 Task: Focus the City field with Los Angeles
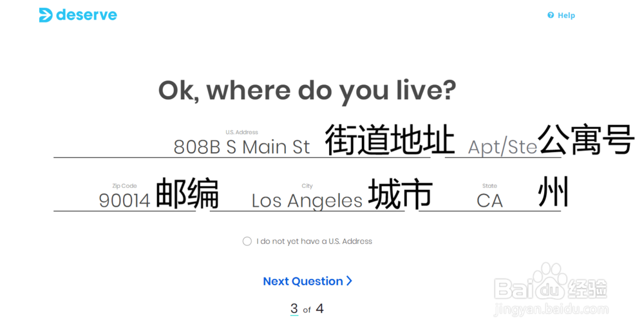click(307, 201)
